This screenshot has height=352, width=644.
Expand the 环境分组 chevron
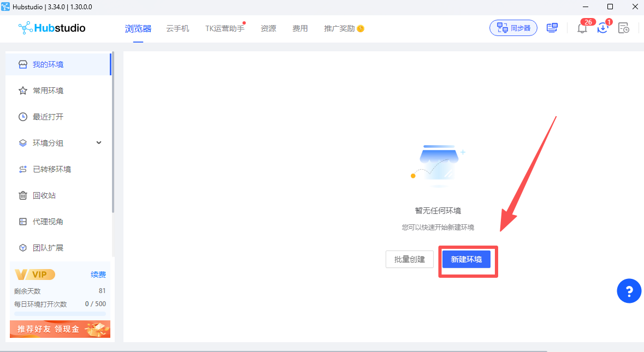99,143
